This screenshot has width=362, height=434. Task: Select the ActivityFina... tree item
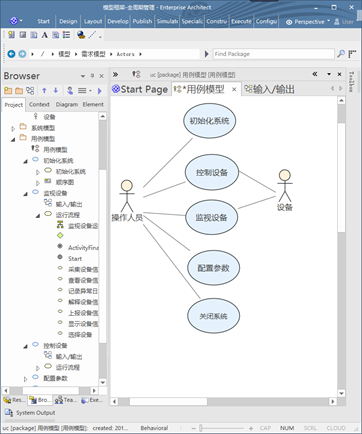(x=83, y=248)
